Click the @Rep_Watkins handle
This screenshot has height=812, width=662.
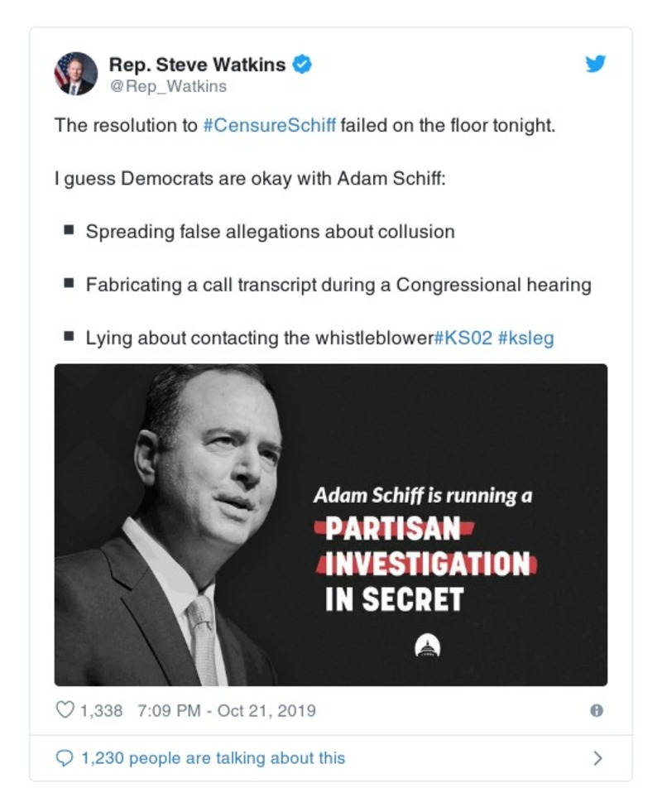168,86
